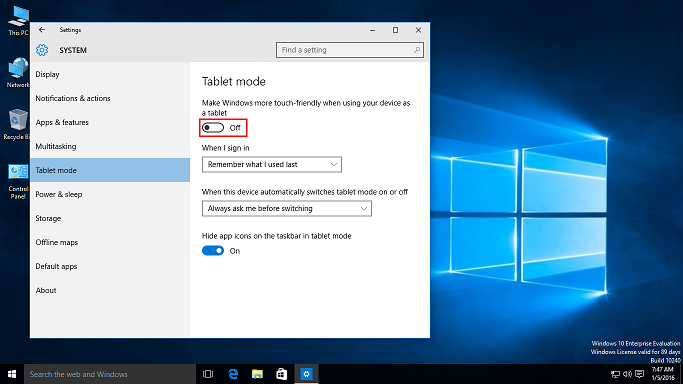Launch Microsoft Edge from the taskbar

(233, 374)
